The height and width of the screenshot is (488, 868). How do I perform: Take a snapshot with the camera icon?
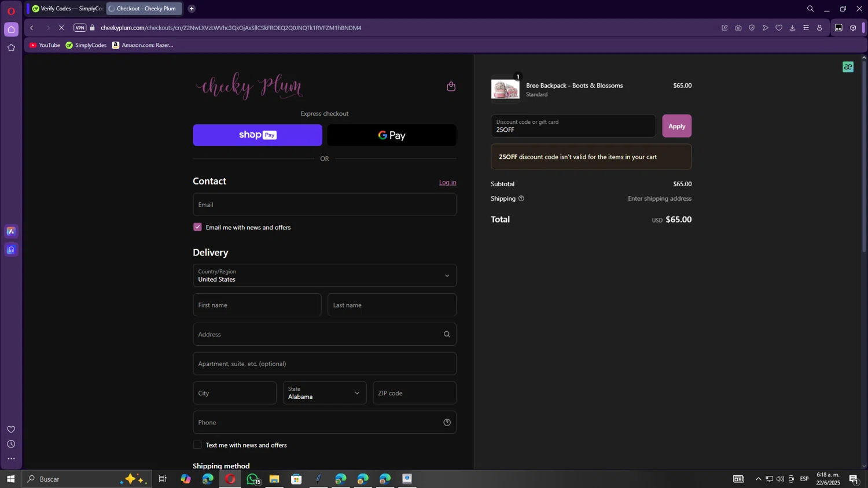coord(738,28)
